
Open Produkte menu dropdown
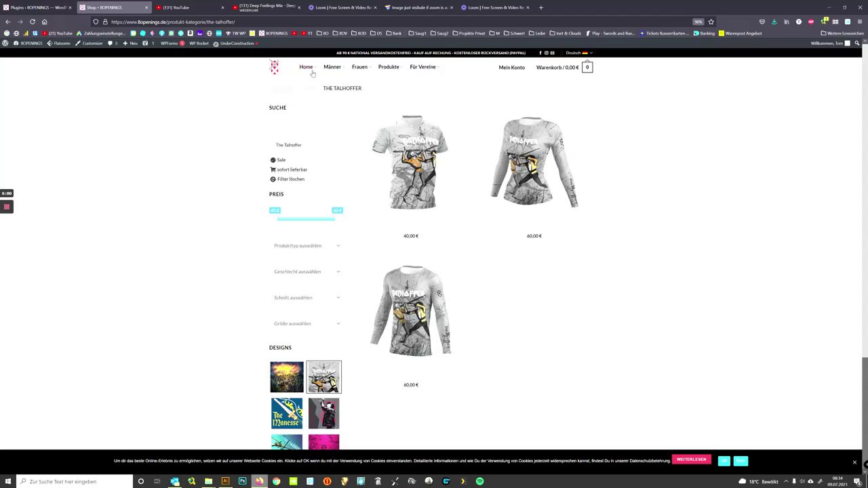(390, 67)
